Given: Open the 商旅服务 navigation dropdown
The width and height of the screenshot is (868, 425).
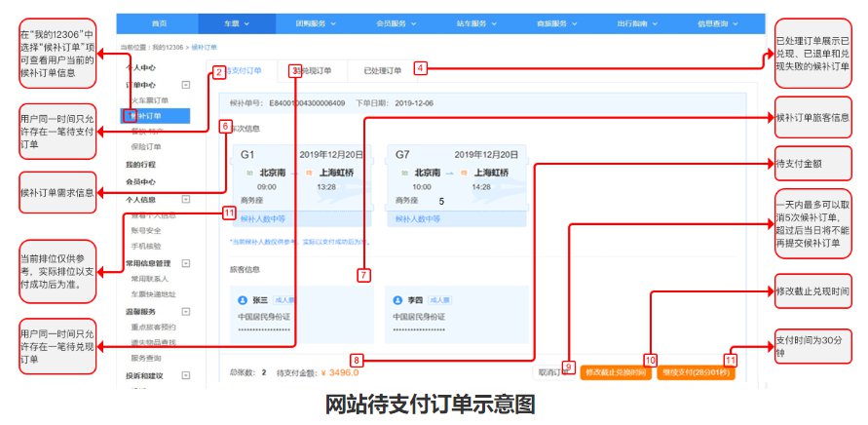Looking at the screenshot, I should [556, 23].
